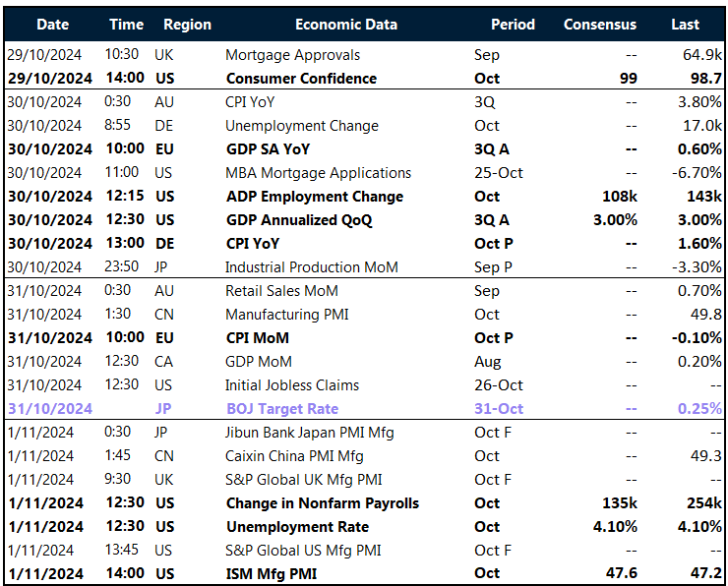Click the Period column header
The image size is (728, 586).
pyautogui.click(x=513, y=25)
